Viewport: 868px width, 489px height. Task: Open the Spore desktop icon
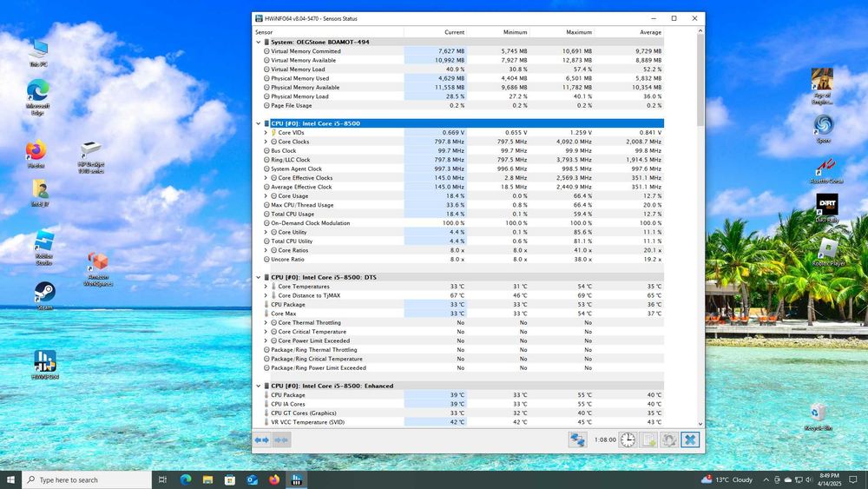pyautogui.click(x=823, y=129)
